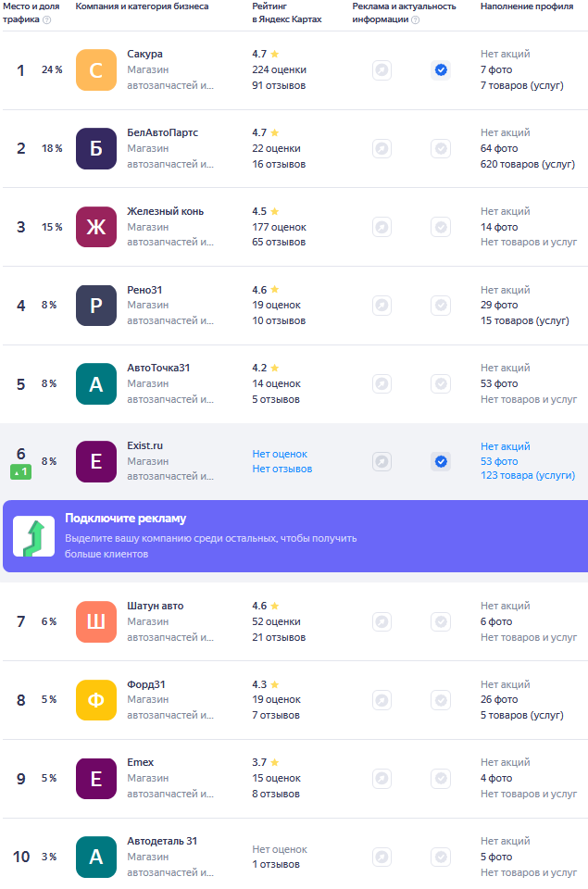Click the green arrow advertising promo icon

coord(34,536)
